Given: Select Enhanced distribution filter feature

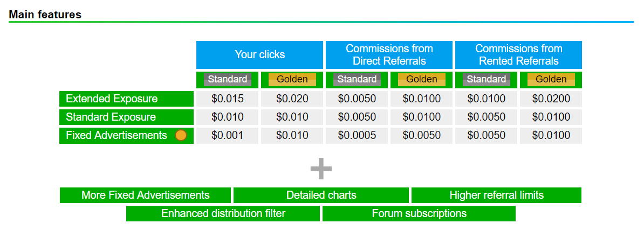Looking at the screenshot, I should tap(223, 214).
